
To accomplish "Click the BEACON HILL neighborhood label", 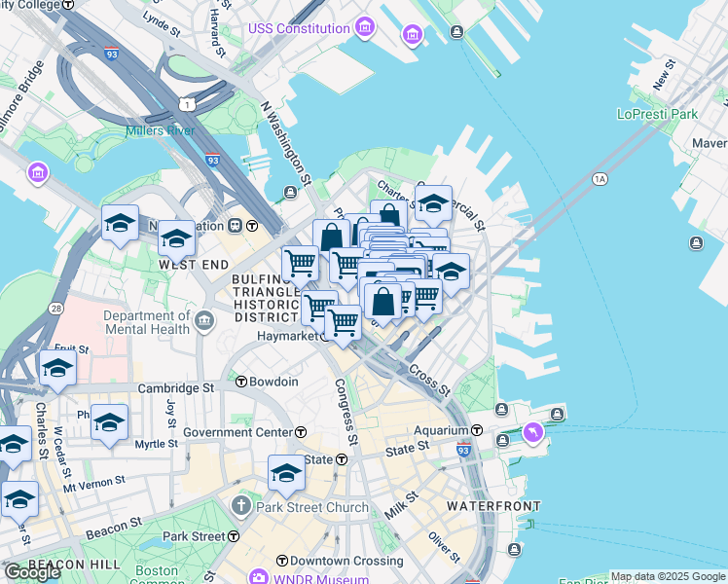I will (74, 565).
